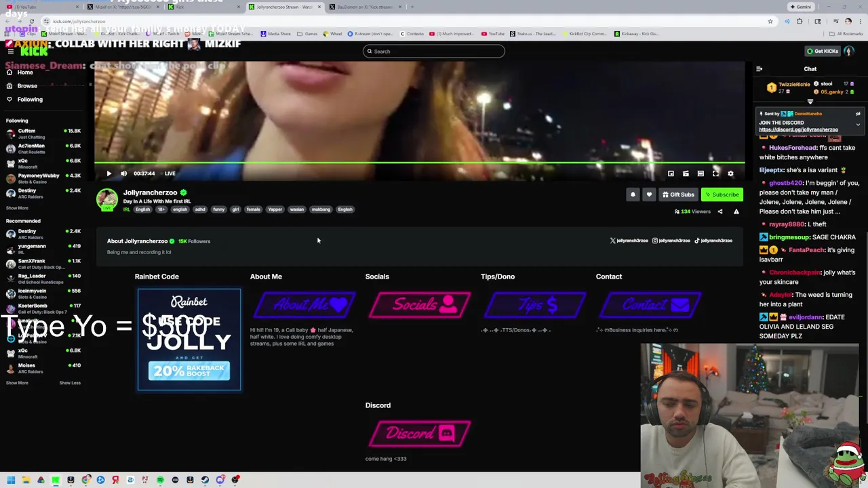Open Cuffem channel in the Following list
The height and width of the screenshot is (488, 868).
pos(43,134)
